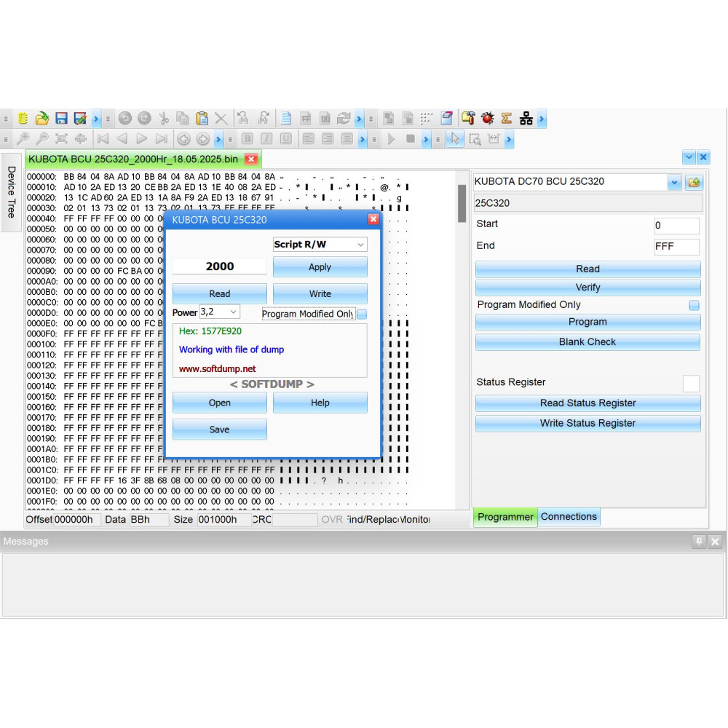This screenshot has height=728, width=728.
Task: Click the fill-with-FF page icon
Action: [306, 119]
